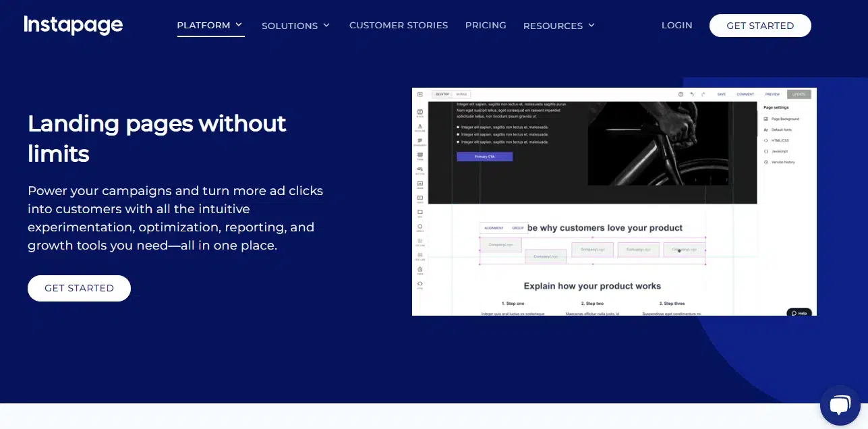Screen dimensions: 868x429
Task: Select the Timer element icon
Action: [419, 270]
